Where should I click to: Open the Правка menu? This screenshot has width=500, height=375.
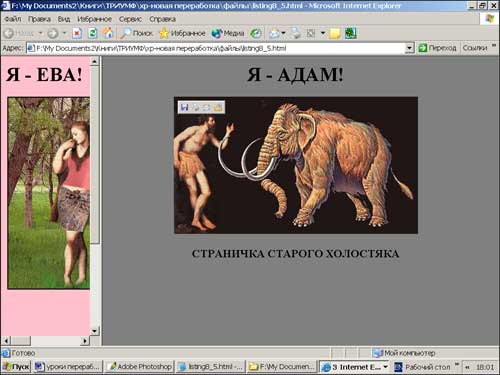(39, 19)
